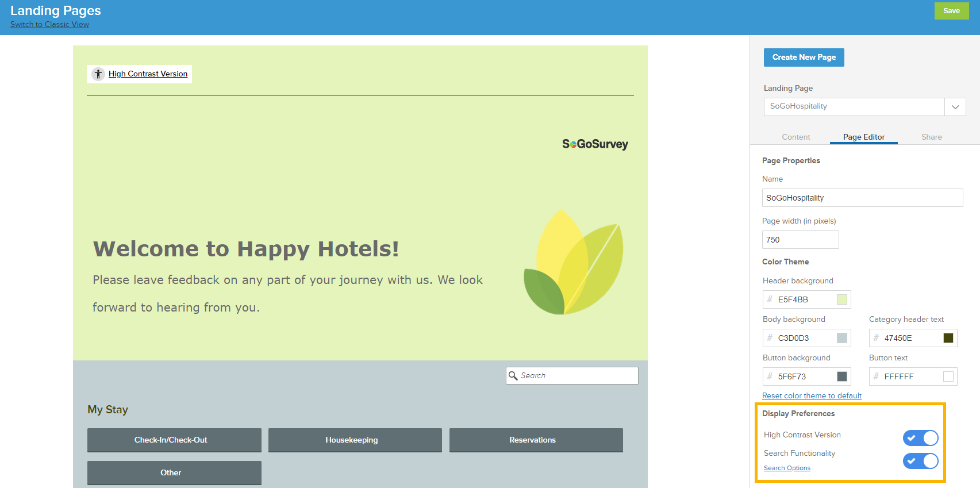Image resolution: width=980 pixels, height=488 pixels.
Task: Pick the Category header text color swatch
Action: 948,338
